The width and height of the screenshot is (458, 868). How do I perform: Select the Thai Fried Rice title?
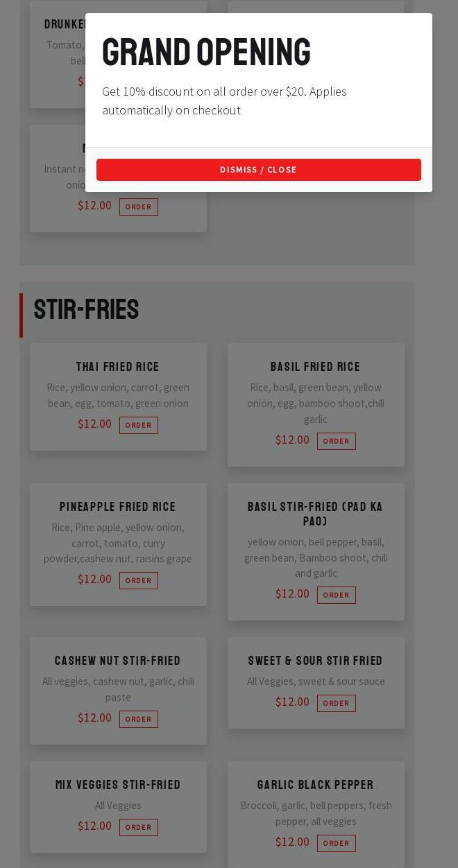[x=118, y=367]
